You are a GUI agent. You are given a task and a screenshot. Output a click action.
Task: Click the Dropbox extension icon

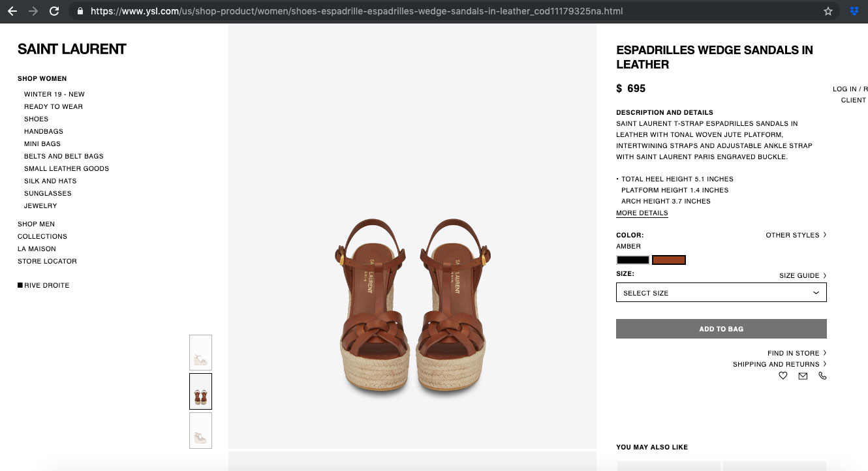(x=854, y=11)
